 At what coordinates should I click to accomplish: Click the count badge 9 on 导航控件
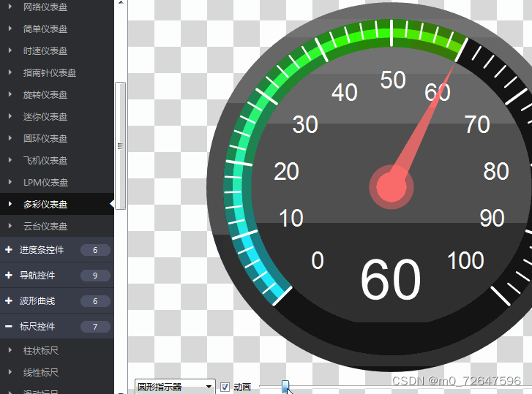click(95, 276)
